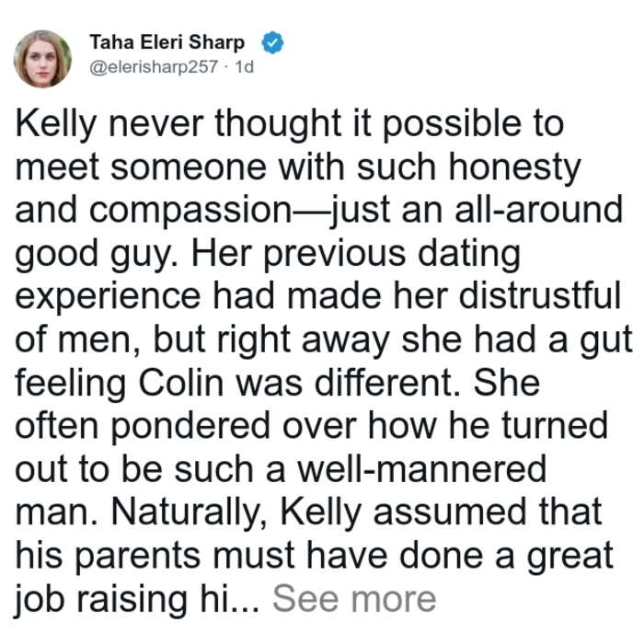The width and height of the screenshot is (644, 644).
Task: Click the word 'honesty' in the post
Action: coord(514,168)
